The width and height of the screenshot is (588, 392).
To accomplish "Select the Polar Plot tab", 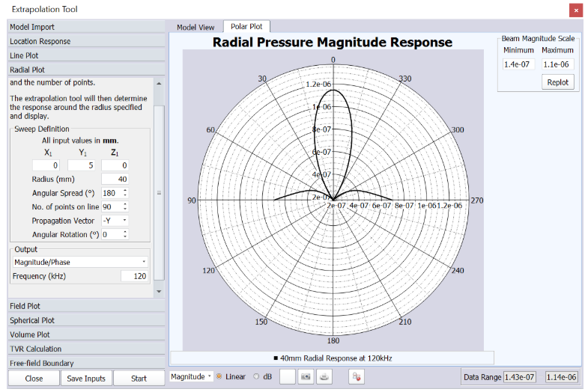I will 246,27.
